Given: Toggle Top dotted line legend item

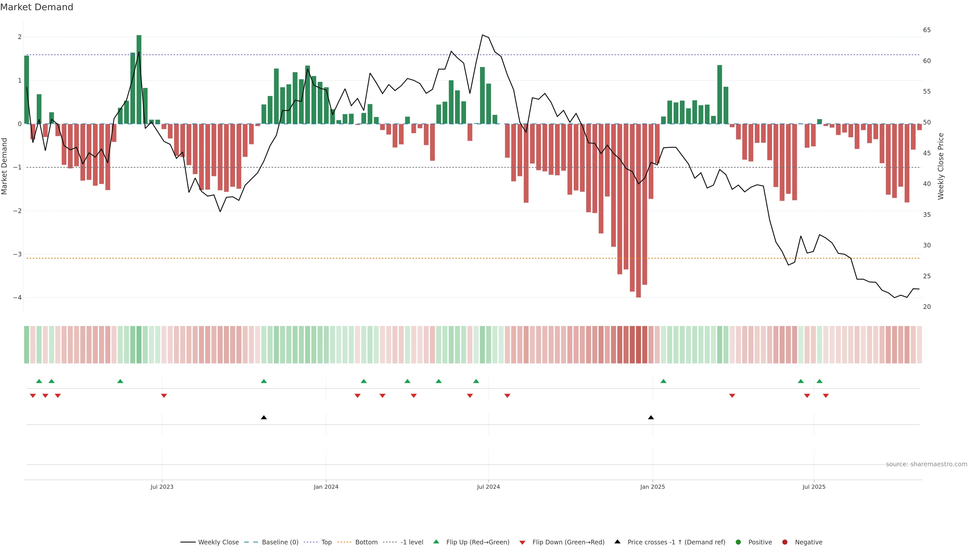Looking at the screenshot, I should click(326, 542).
